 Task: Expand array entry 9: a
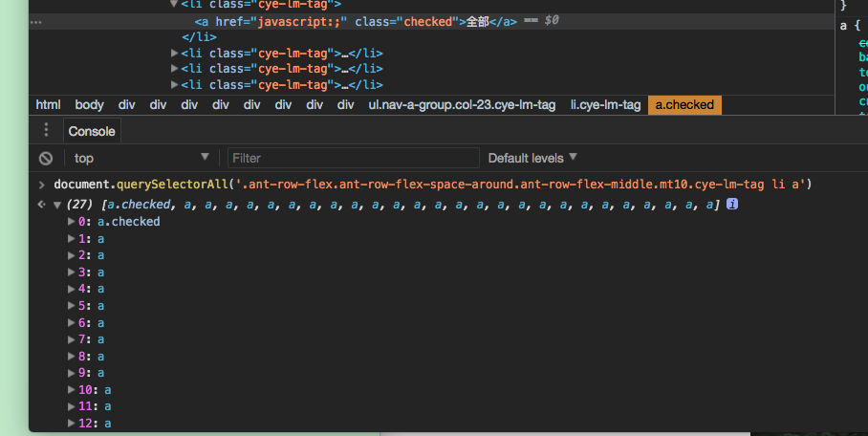[x=71, y=373]
